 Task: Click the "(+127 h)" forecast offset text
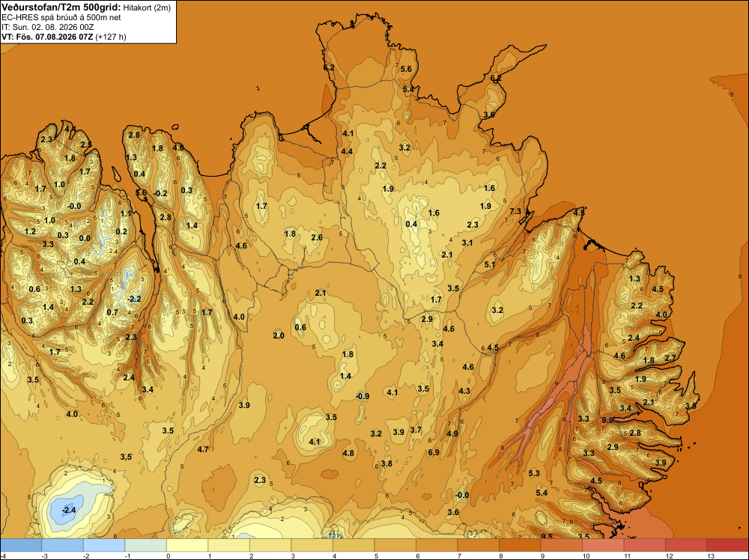click(x=111, y=37)
